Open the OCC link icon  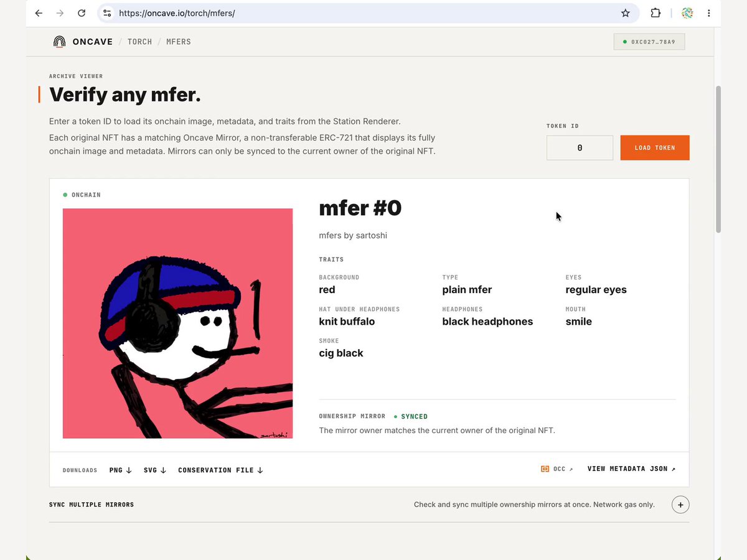(x=557, y=469)
